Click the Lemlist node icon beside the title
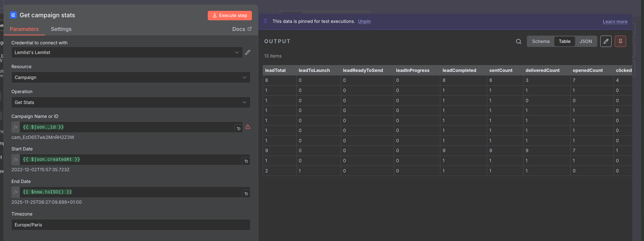The width and height of the screenshot is (644, 241). click(x=13, y=15)
